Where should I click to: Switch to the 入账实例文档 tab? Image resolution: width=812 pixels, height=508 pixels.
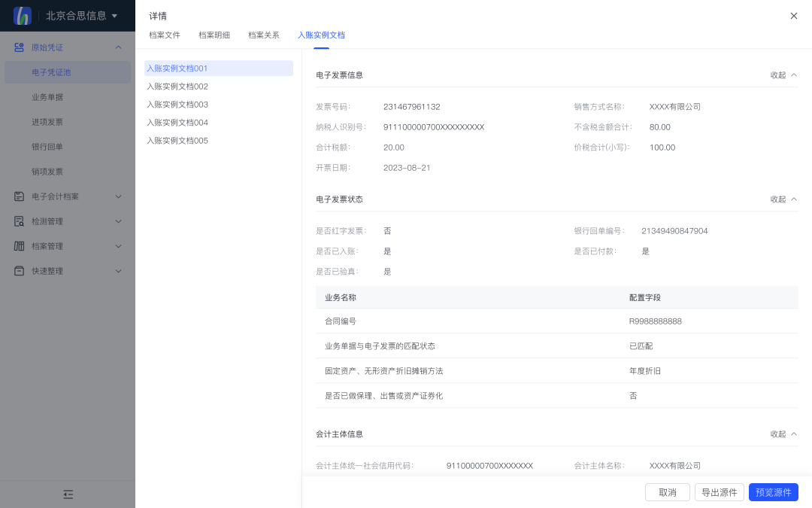(321, 35)
